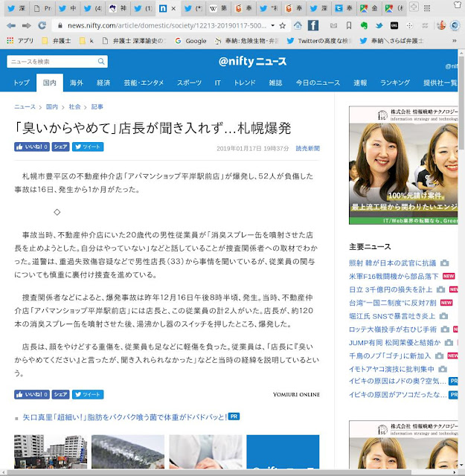Click the profile avatar icon in toolbar
This screenshot has width=465, height=476.
click(x=440, y=25)
